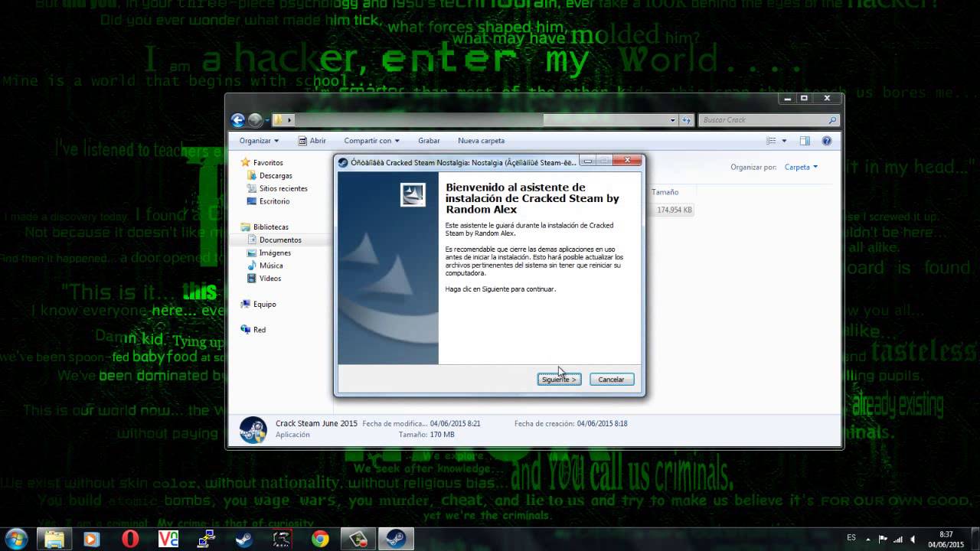Select Equipo in navigation pane
The image size is (980, 551).
264,304
